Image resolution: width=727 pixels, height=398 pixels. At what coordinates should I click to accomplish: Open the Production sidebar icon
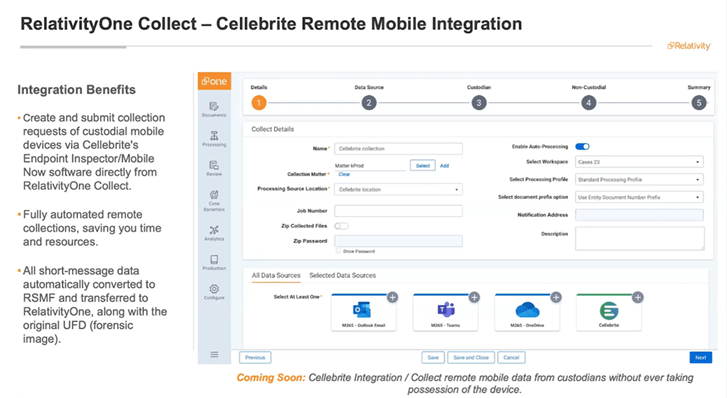(x=214, y=262)
